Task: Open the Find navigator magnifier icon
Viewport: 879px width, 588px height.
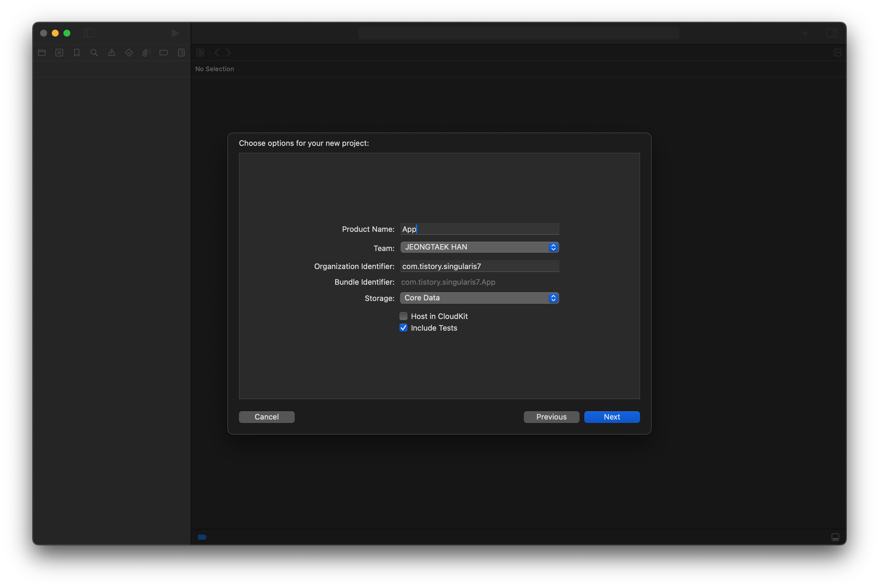Action: (x=94, y=53)
